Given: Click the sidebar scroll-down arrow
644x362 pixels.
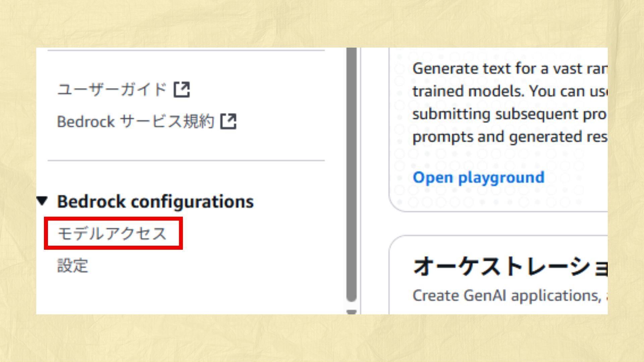Looking at the screenshot, I should (x=351, y=312).
